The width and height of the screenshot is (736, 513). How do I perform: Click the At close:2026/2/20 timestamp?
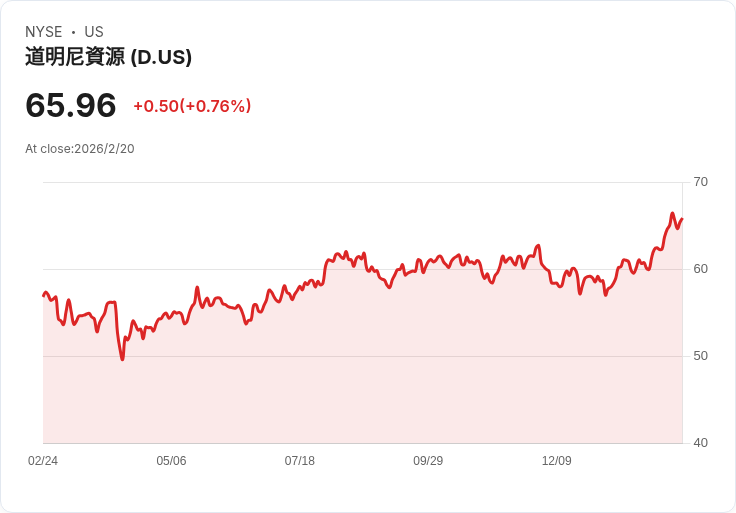pyautogui.click(x=79, y=149)
